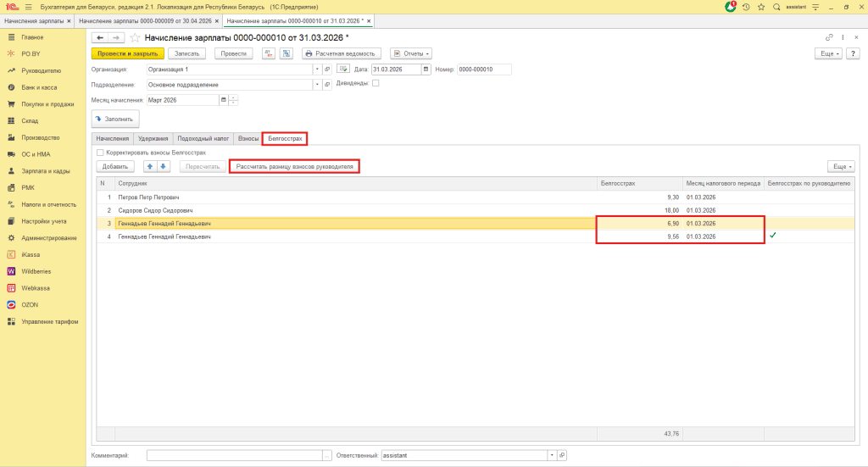Open Управление тарифом sidebar item
868x467 pixels.
click(x=49, y=321)
